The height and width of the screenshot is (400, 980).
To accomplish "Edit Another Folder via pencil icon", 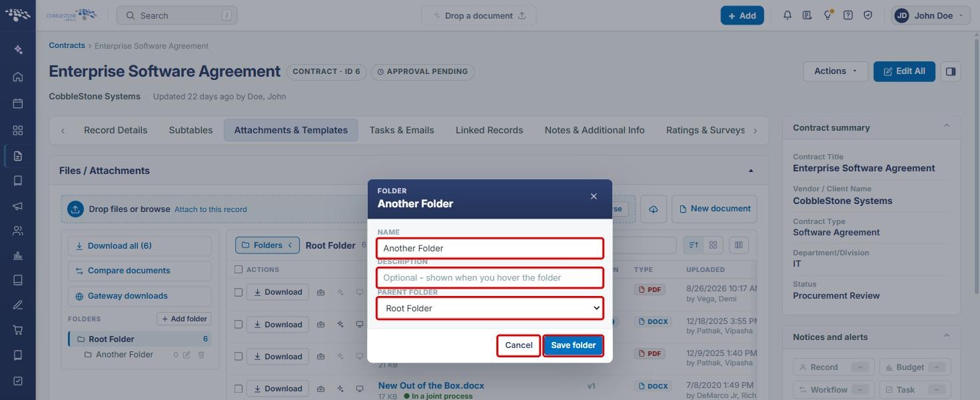I will coord(187,355).
